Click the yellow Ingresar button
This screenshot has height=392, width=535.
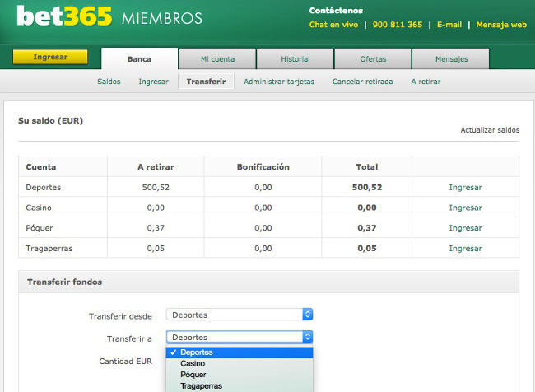(x=50, y=57)
